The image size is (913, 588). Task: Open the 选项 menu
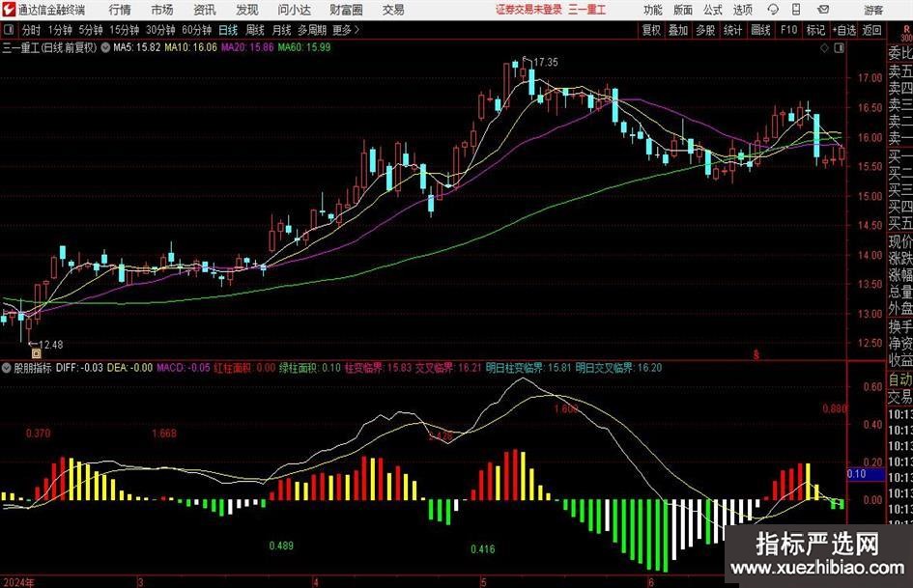point(742,10)
